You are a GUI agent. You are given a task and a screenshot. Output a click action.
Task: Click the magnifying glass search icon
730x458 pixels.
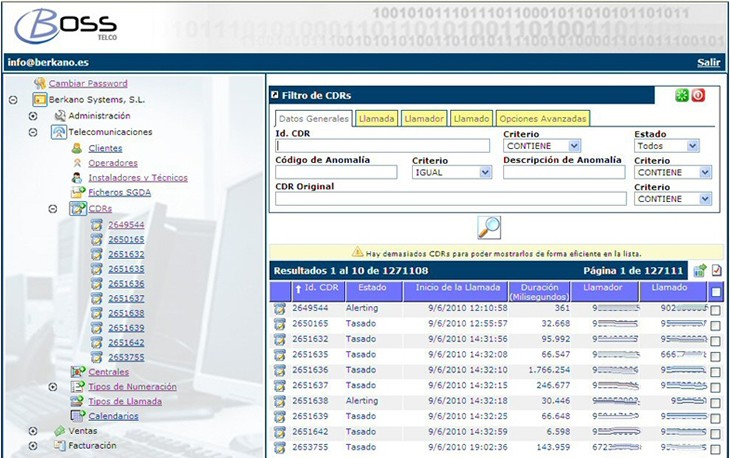489,227
